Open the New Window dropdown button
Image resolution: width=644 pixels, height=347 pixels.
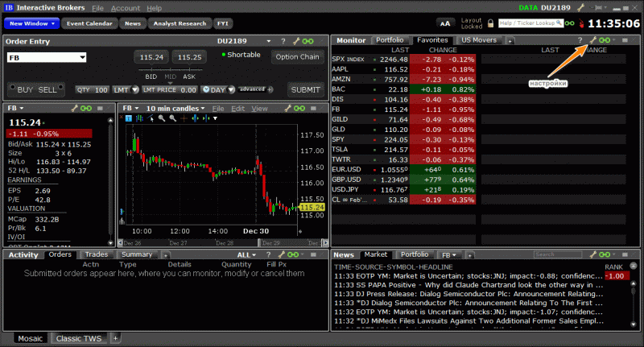pos(32,23)
